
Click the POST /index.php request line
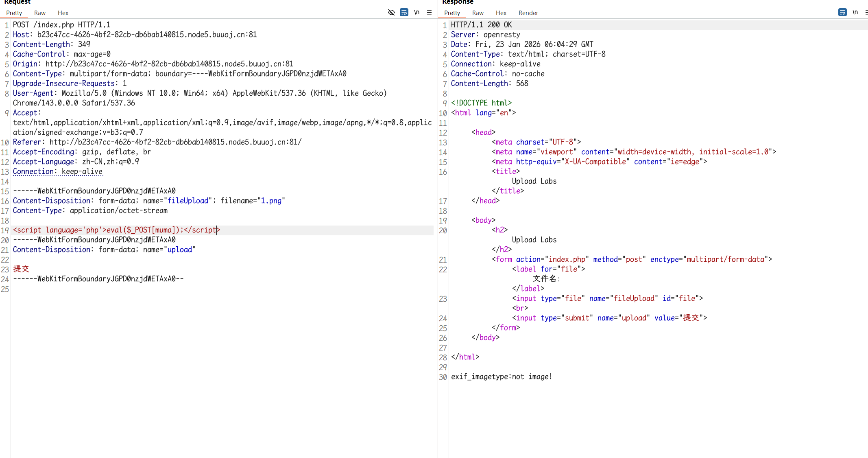(62, 25)
